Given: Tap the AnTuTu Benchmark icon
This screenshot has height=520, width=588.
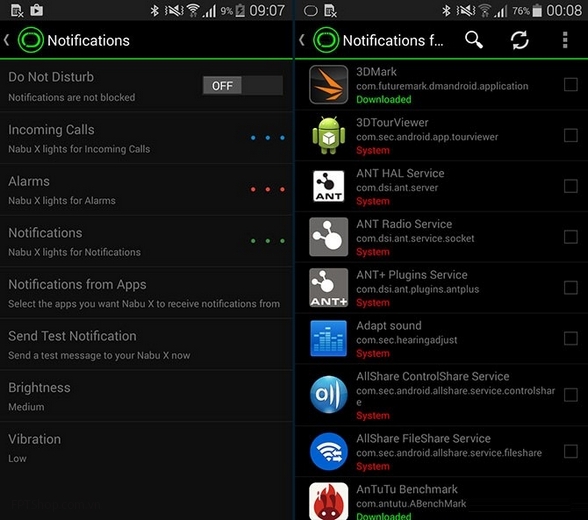Looking at the screenshot, I should click(x=328, y=501).
